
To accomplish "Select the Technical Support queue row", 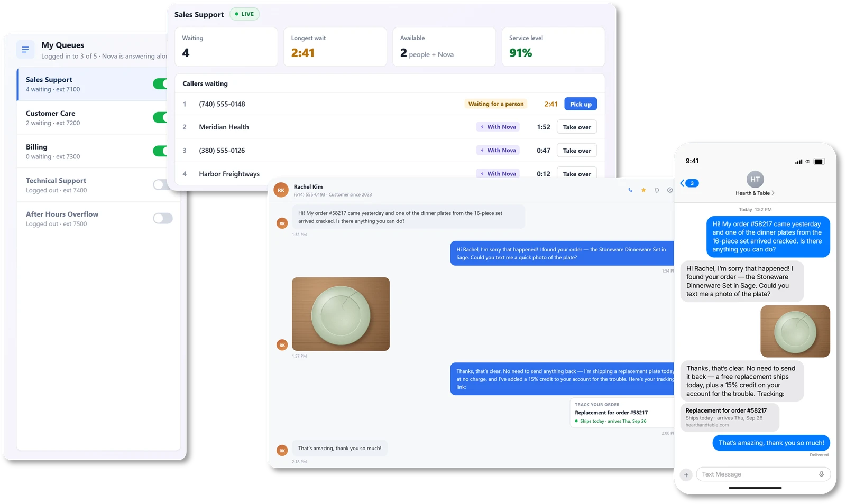I will coord(93,185).
